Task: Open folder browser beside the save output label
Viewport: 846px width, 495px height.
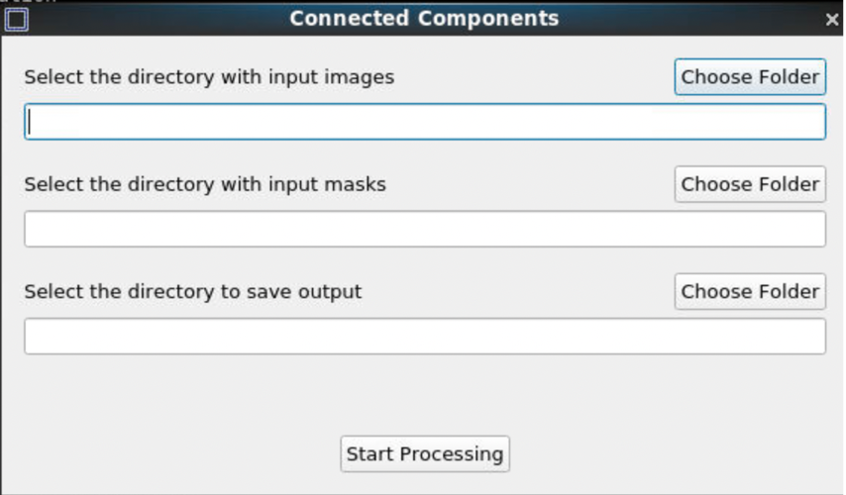Action: (x=750, y=291)
